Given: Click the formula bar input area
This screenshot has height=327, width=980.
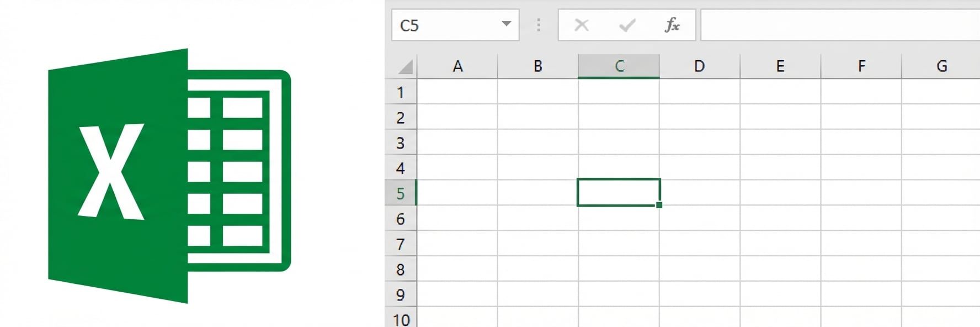Looking at the screenshot, I should coord(828,24).
